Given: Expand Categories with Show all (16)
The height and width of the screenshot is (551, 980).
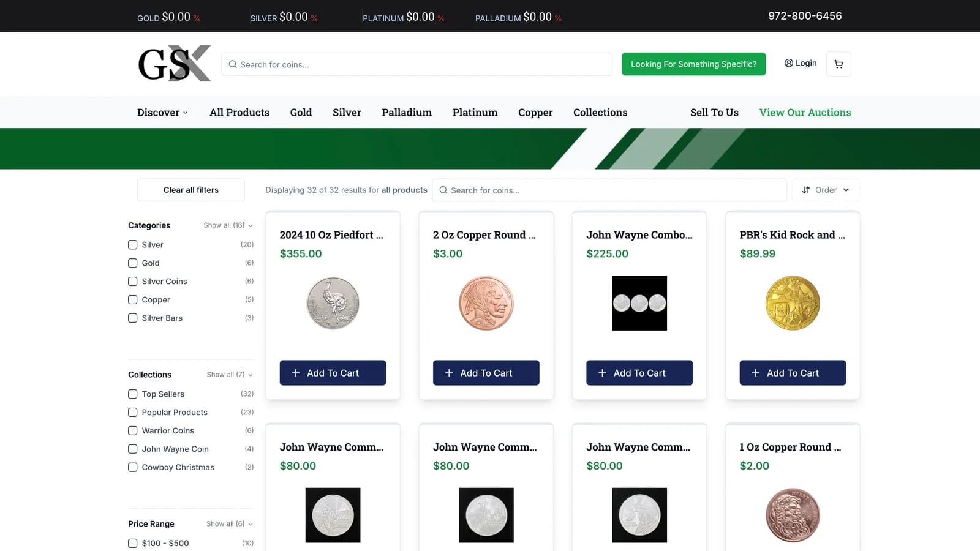Looking at the screenshot, I should coord(228,225).
